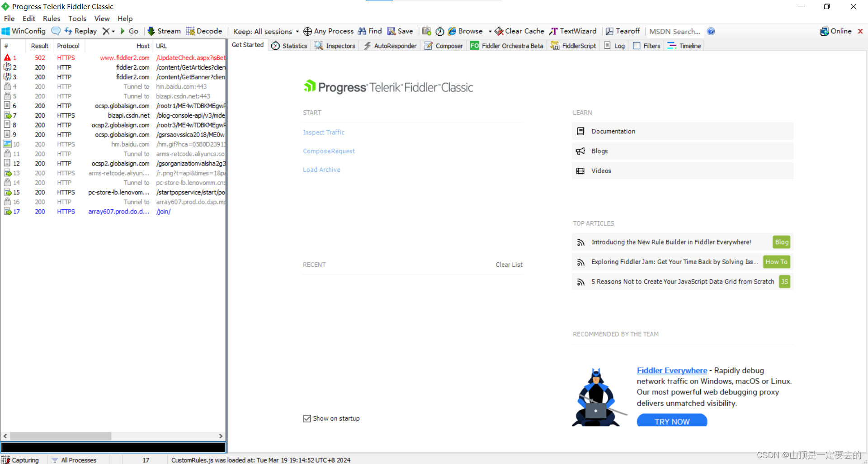Sort sessions by Protocol column header
This screenshot has width=868, height=464.
68,46
